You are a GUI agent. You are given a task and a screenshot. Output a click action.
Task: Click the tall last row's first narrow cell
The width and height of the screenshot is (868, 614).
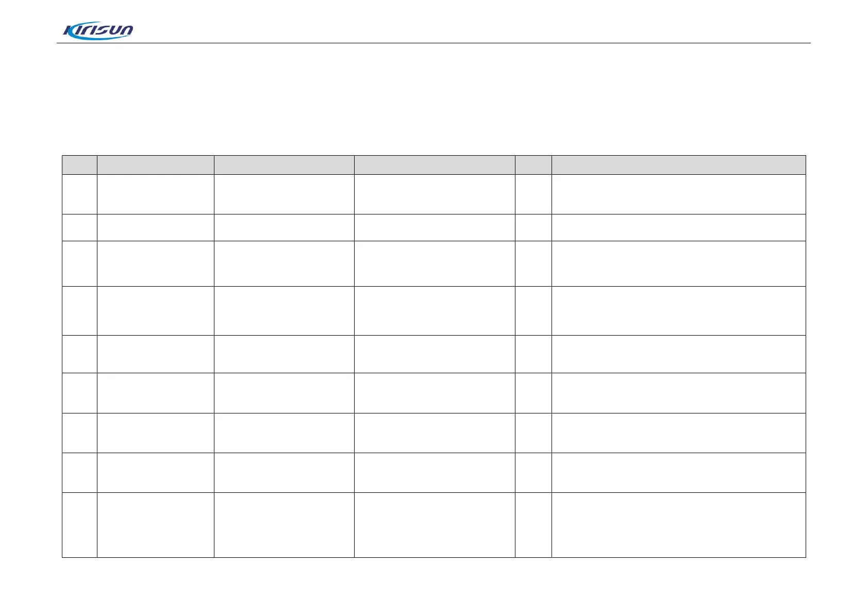click(x=79, y=525)
